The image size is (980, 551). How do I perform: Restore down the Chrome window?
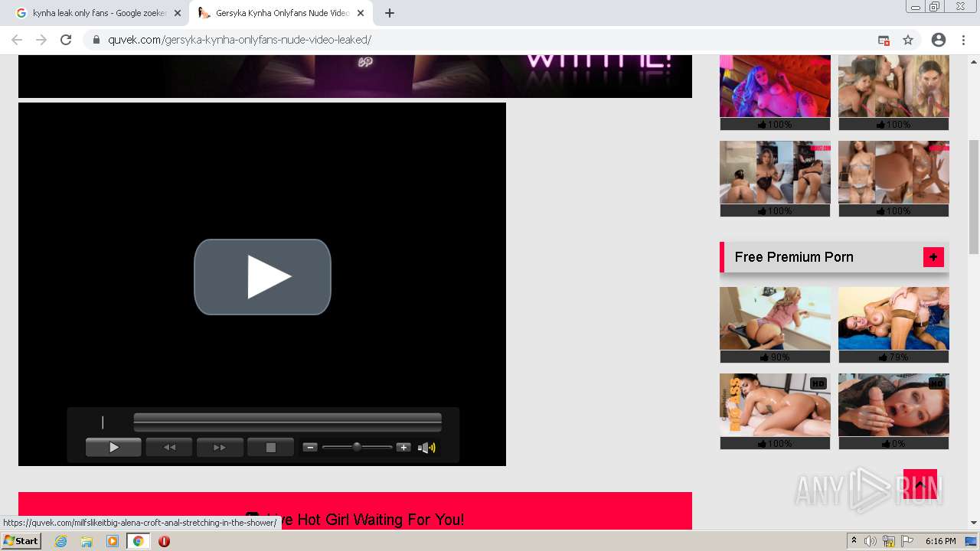click(935, 7)
